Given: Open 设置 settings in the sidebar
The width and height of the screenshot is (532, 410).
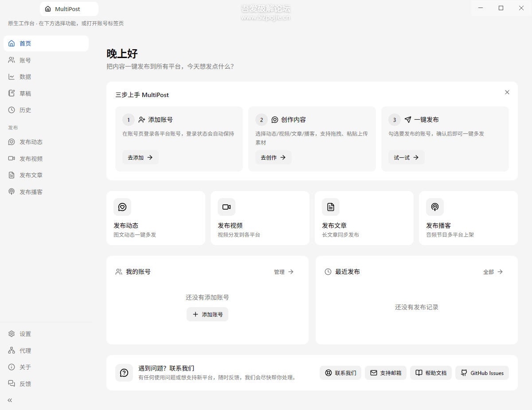Looking at the screenshot, I should [46, 334].
